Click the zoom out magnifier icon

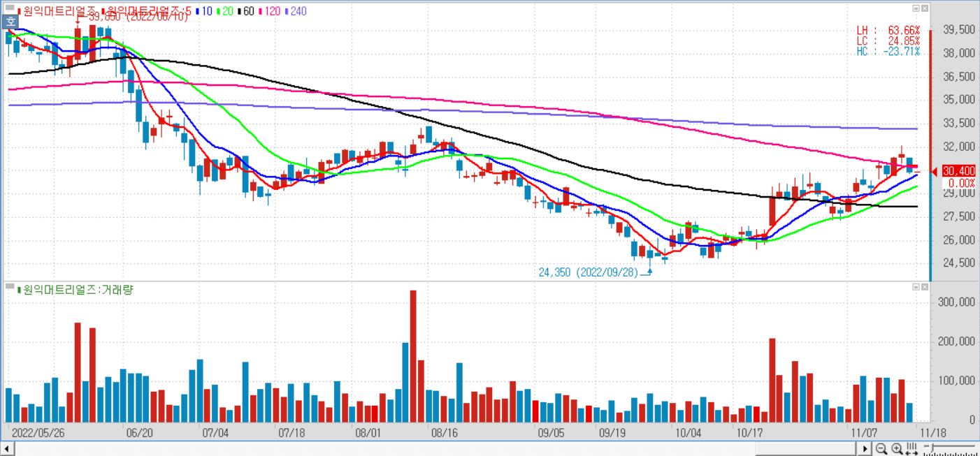point(881,448)
